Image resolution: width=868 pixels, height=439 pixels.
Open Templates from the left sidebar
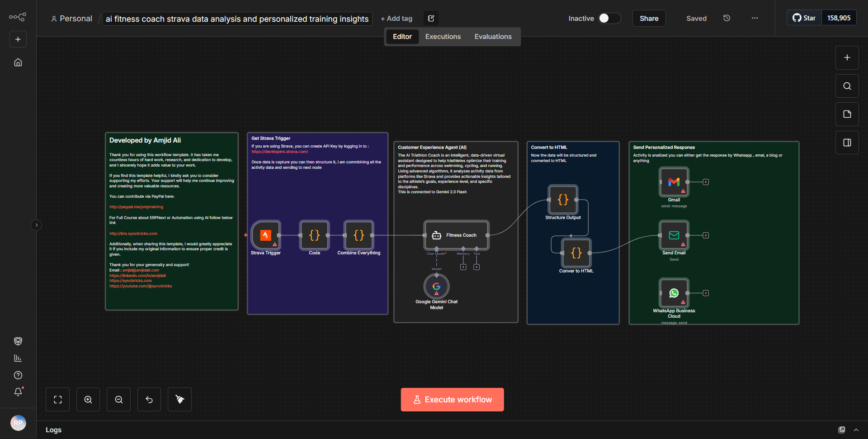pos(18,341)
